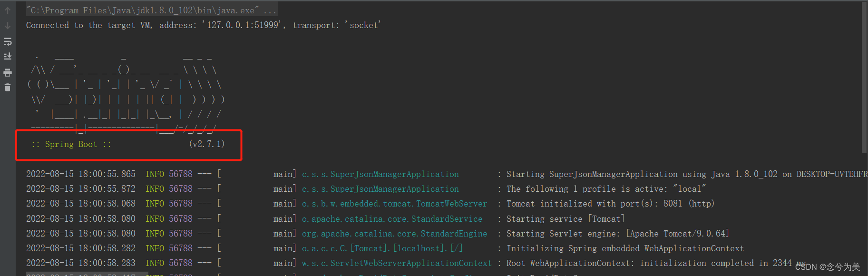Screen dimensions: 868x276
Task: Click the Print console icon
Action: click(x=8, y=72)
